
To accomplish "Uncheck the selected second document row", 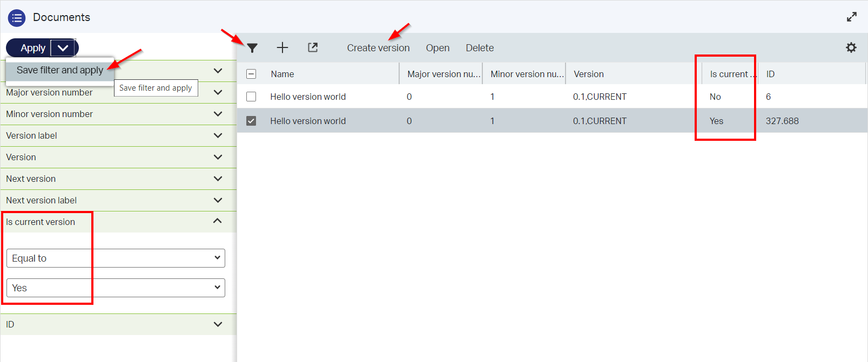I will click(251, 121).
